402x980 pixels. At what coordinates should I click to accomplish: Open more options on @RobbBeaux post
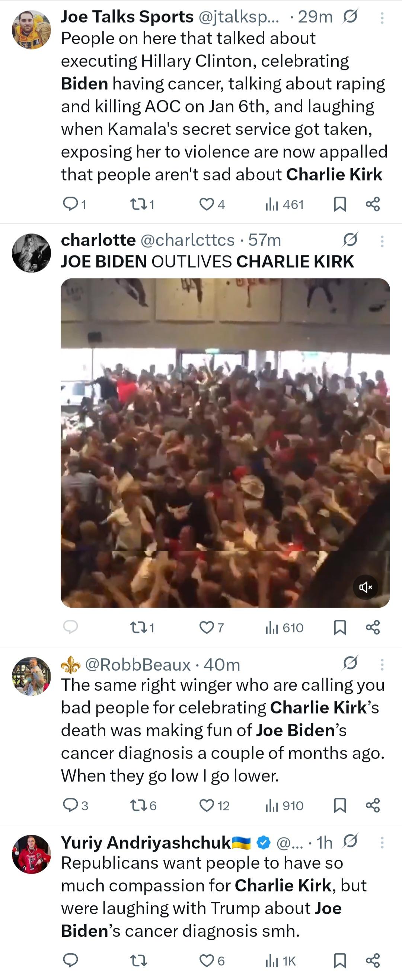coord(382,665)
